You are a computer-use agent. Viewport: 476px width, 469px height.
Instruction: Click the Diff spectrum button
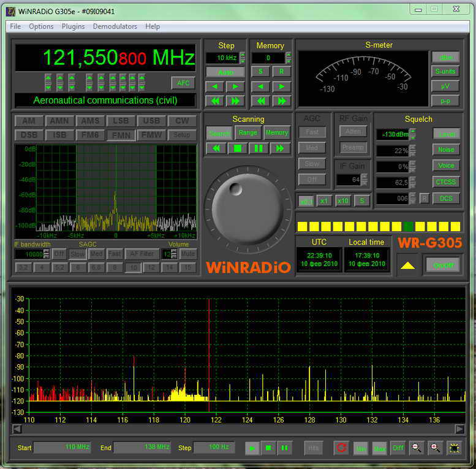point(398,448)
